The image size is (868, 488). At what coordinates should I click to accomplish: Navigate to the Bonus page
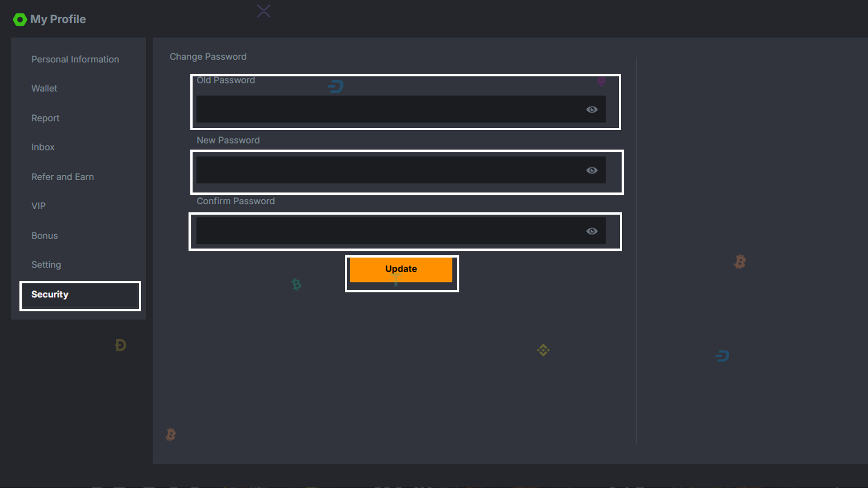(44, 235)
